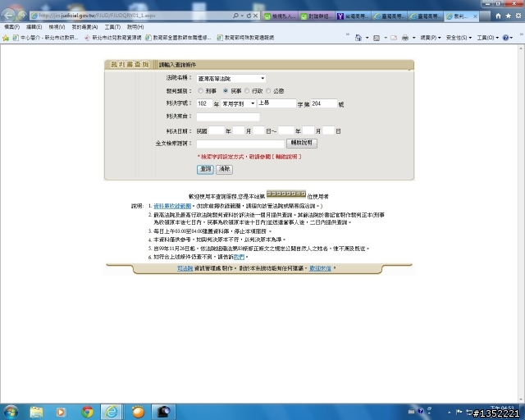Select the 公懲 radio button
This screenshot has width=525, height=420.
(268, 91)
